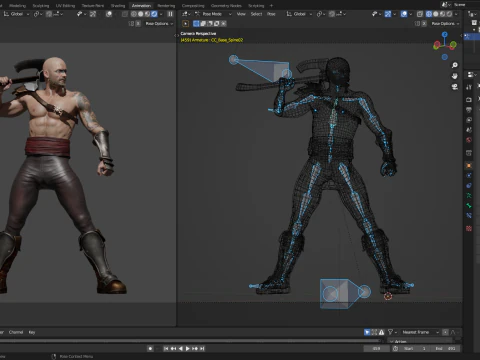The image size is (480, 360).
Task: Open the pivot point menu in the left viewport
Action: tap(37, 14)
